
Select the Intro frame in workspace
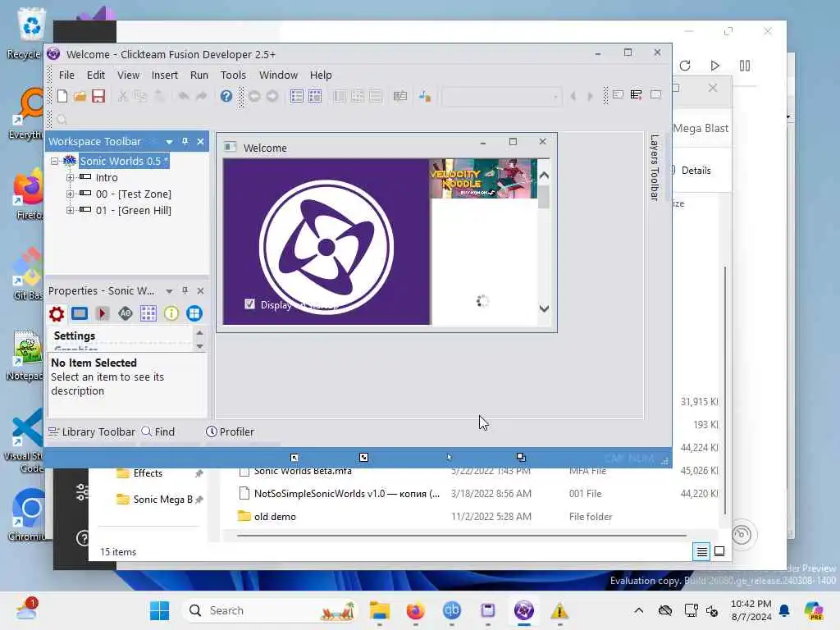tap(107, 177)
